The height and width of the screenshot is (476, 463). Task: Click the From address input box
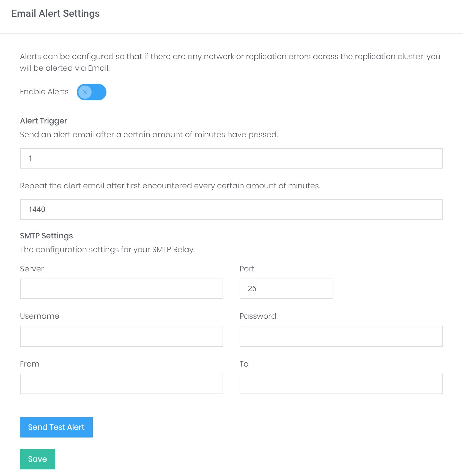pyautogui.click(x=121, y=384)
